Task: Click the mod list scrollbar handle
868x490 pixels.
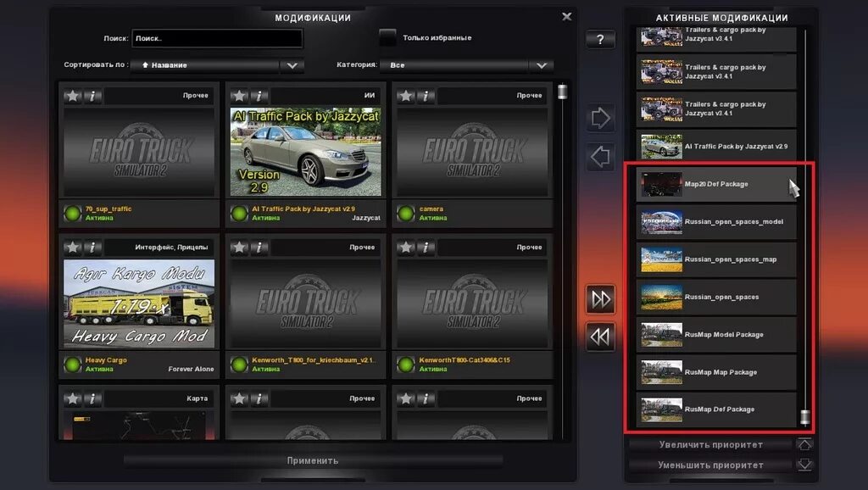Action: [563, 92]
